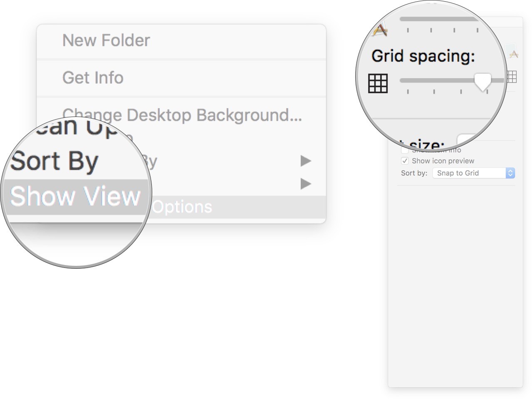Click the tight grid icon beside Grid spacing slider
This screenshot has height=399, width=532.
click(x=378, y=83)
